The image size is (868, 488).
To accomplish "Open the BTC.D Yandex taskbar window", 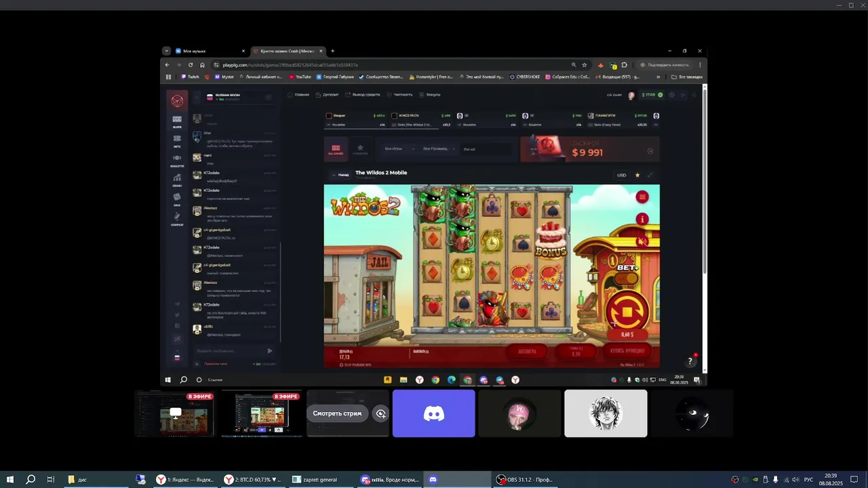I will click(x=254, y=479).
